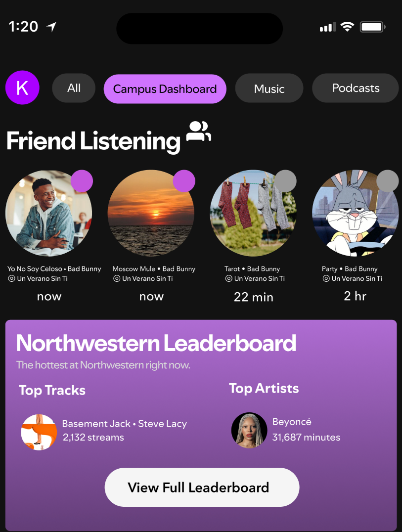
Task: Tap the gray status dot on the socks avatar
Action: (x=285, y=181)
